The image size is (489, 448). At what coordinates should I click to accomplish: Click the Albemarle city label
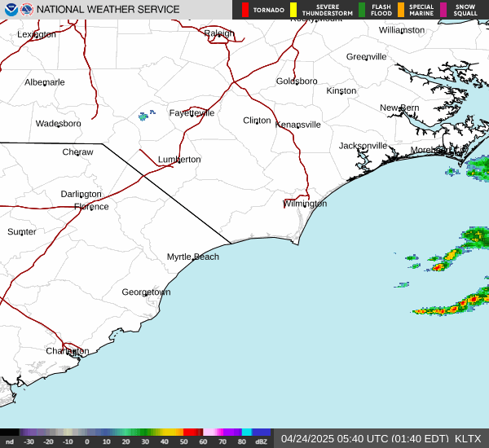coord(45,82)
